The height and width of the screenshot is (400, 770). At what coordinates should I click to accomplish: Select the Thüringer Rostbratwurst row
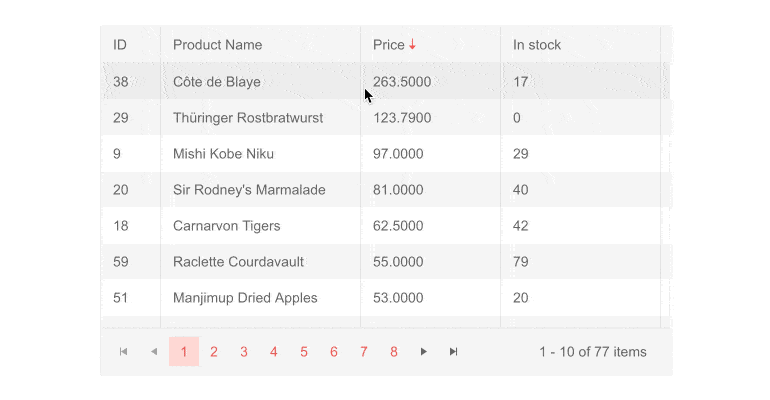[x=386, y=118]
